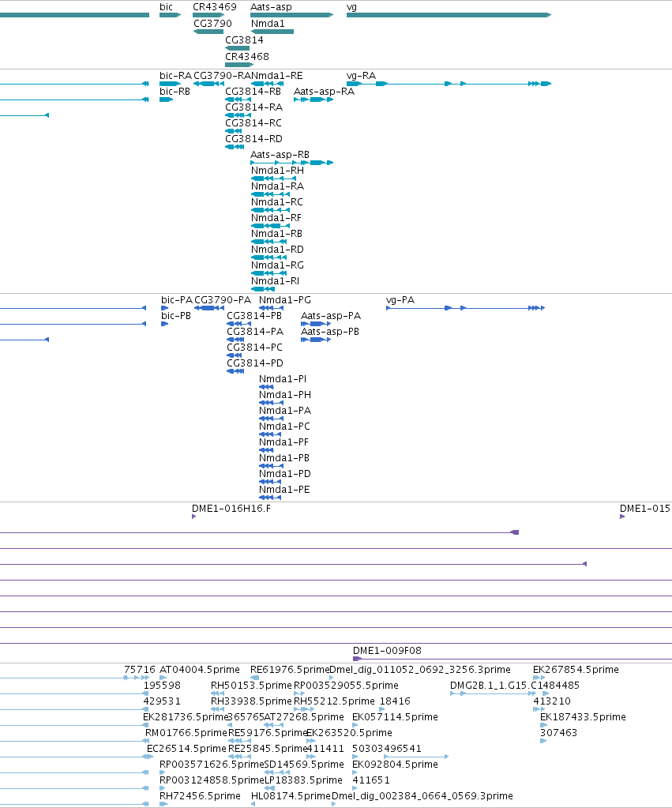Click the CG3790 gene label
The height and width of the screenshot is (808, 672).
tap(213, 23)
